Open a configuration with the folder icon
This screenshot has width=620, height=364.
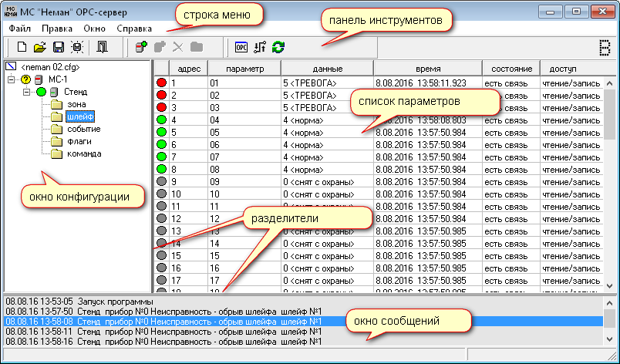[x=39, y=47]
